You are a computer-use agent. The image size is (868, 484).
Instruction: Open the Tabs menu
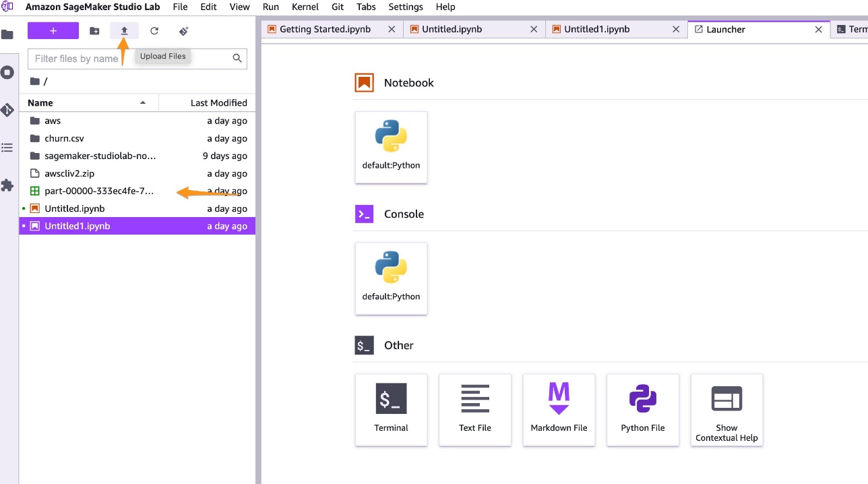point(366,7)
